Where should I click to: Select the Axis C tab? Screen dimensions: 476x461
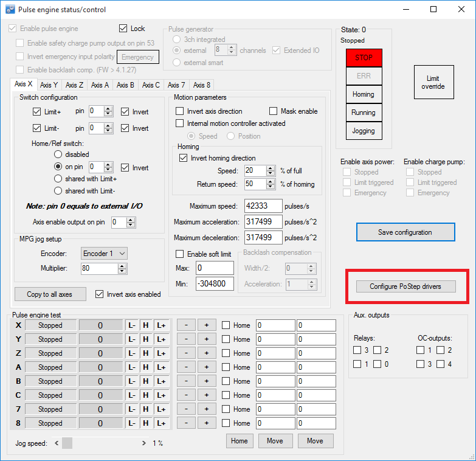coord(151,85)
